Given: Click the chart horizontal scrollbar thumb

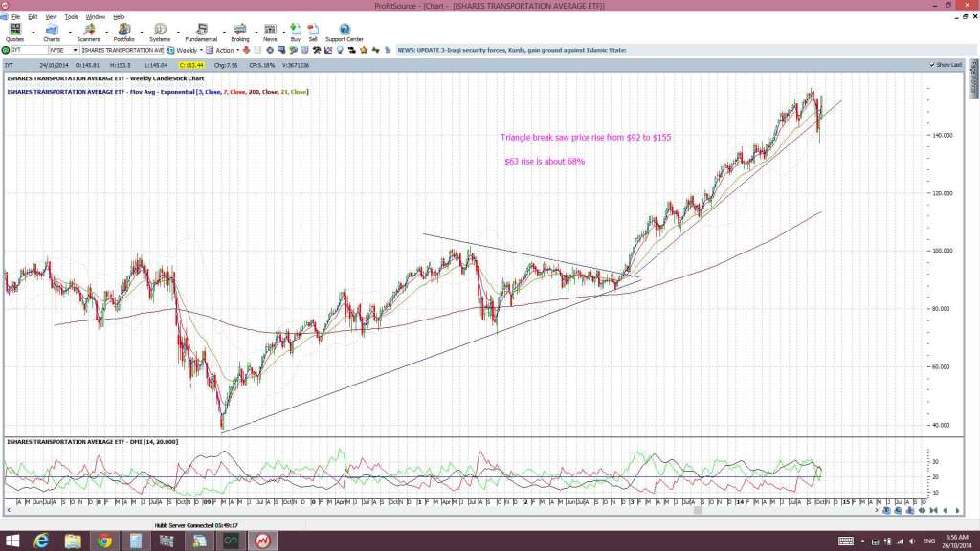Looking at the screenshot, I should click(698, 511).
